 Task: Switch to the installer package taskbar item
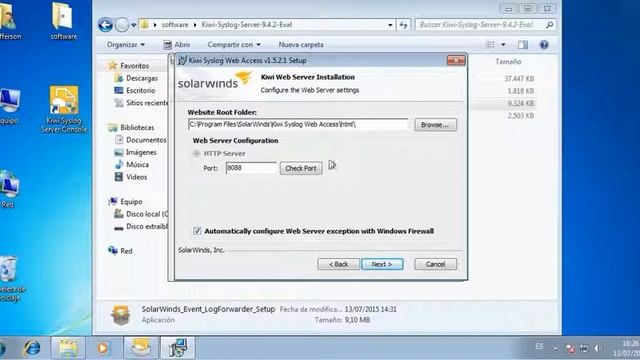coord(141,348)
